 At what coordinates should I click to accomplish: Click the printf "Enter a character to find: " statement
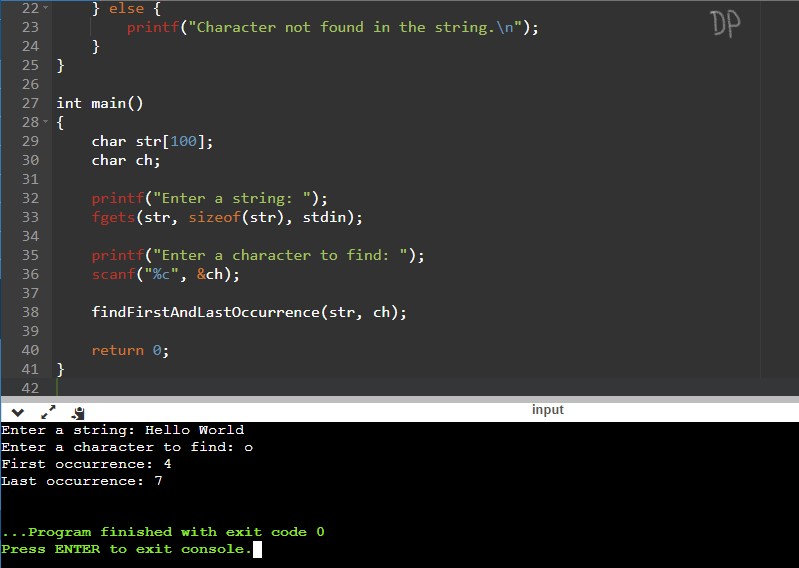pos(258,255)
